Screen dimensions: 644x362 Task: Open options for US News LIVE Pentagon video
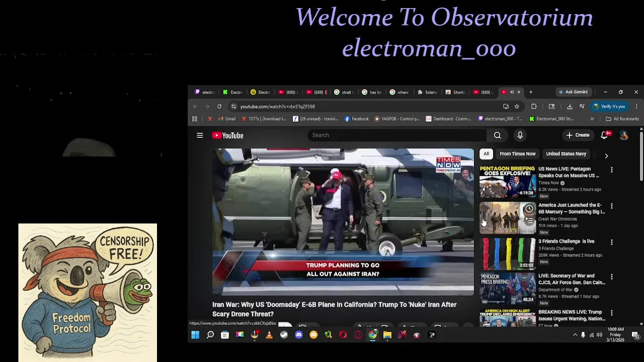click(x=612, y=170)
